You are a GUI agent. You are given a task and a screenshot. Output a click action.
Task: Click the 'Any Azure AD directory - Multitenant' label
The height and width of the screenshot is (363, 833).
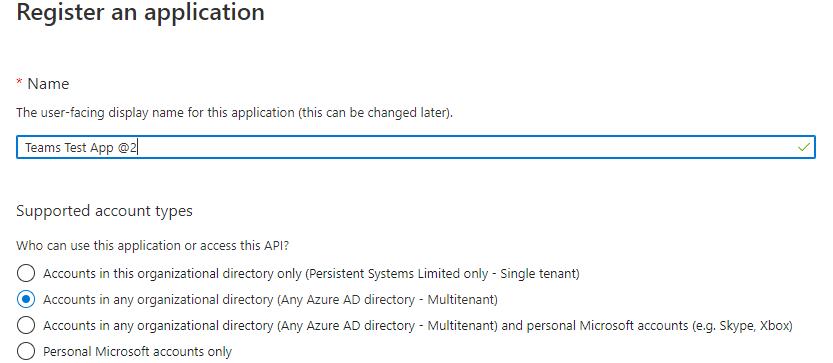(x=387, y=300)
